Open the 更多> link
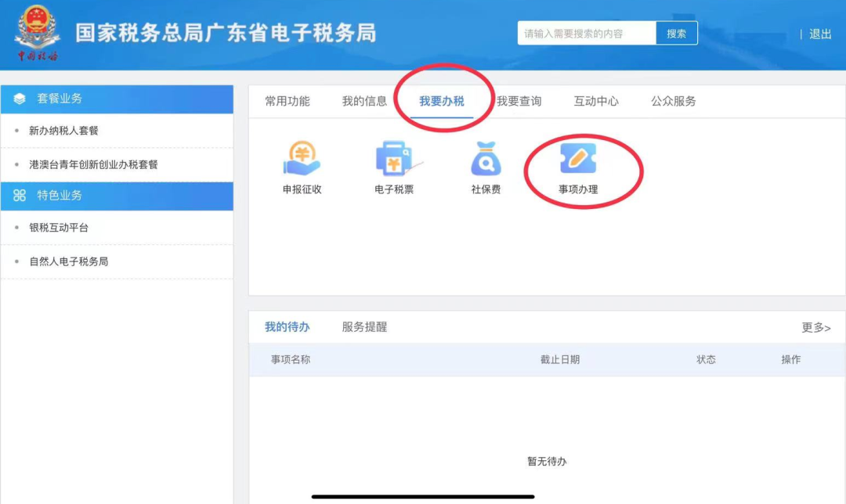The image size is (846, 504). click(x=815, y=328)
